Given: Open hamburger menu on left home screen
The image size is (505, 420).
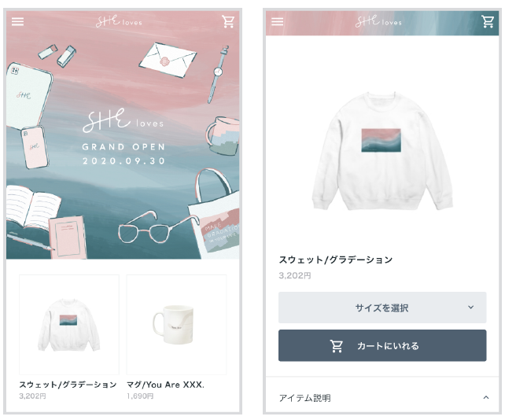Looking at the screenshot, I should pyautogui.click(x=18, y=21).
